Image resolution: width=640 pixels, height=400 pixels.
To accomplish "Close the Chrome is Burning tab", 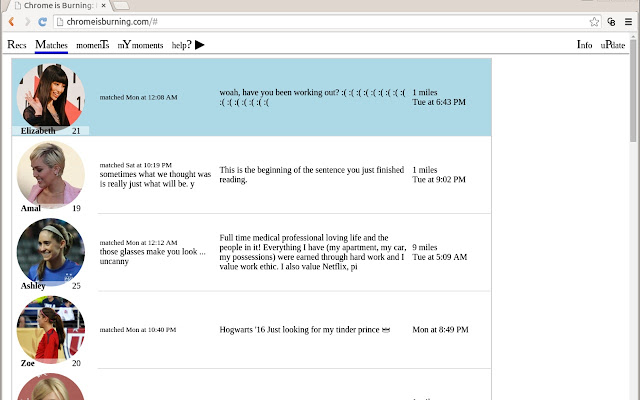I will tap(104, 6).
